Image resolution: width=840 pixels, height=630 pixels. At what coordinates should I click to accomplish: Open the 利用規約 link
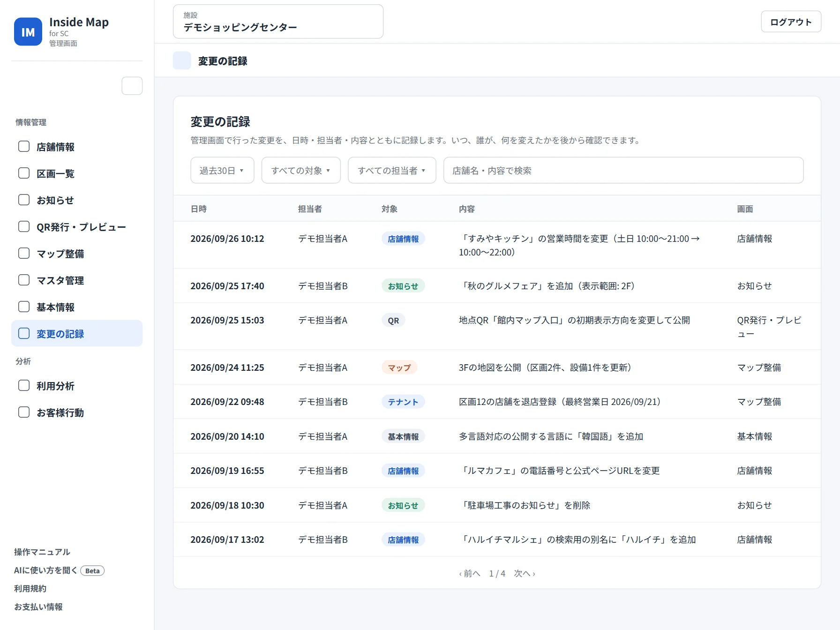(30, 588)
